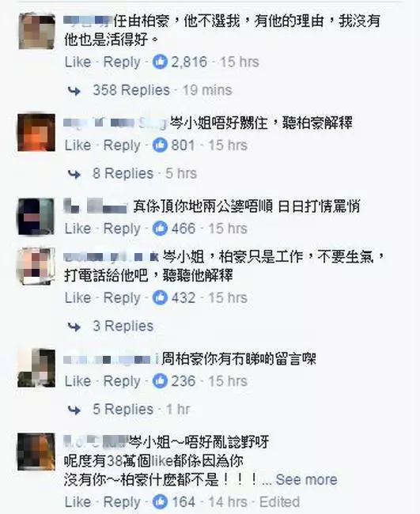Click the thumbs-up icon beside 466
The width and height of the screenshot is (420, 514).
coord(160,229)
